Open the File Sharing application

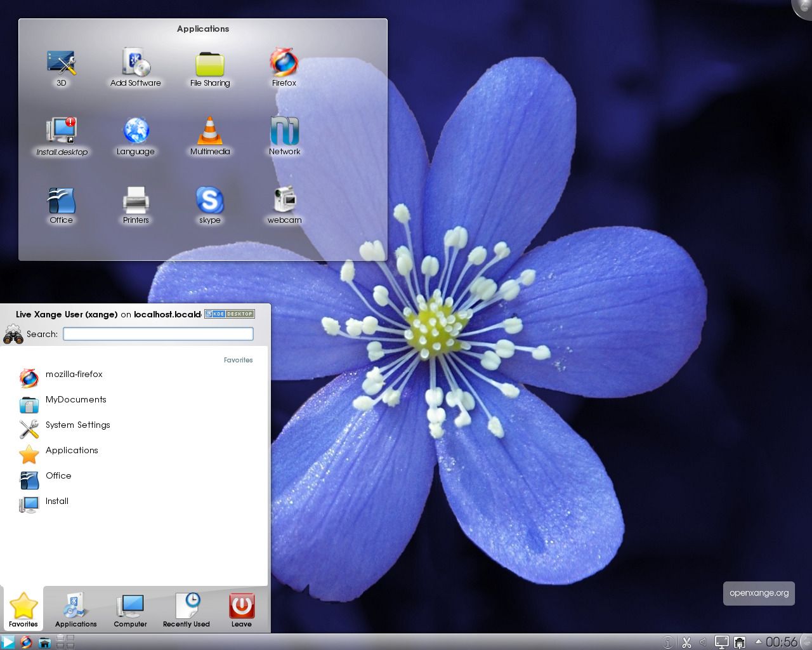pos(210,63)
